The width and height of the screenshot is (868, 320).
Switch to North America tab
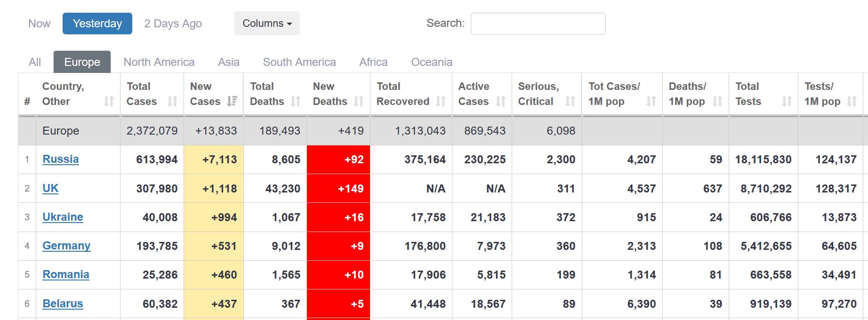[159, 62]
